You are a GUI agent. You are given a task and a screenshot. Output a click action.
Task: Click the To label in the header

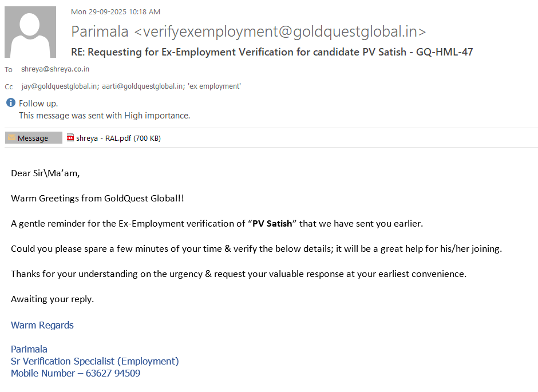point(9,70)
